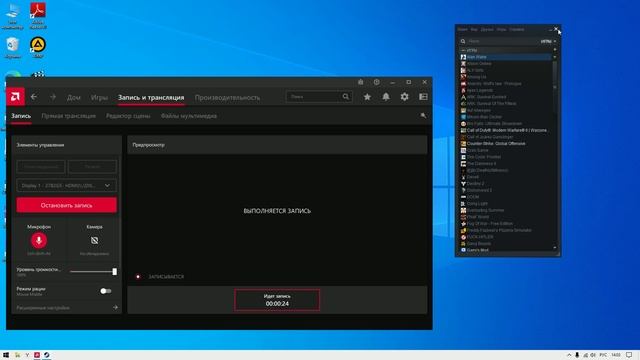
Task: Open the first menu in Steam menu bar
Action: [462, 29]
